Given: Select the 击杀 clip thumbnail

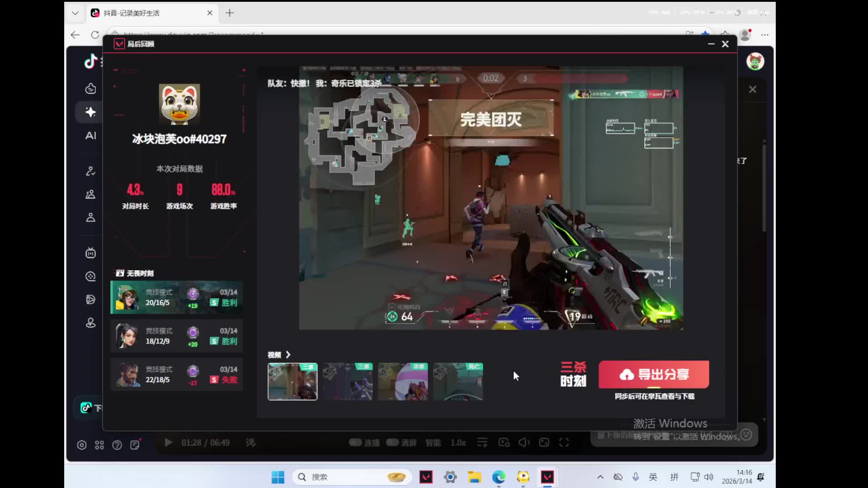Looking at the screenshot, I should (x=403, y=382).
